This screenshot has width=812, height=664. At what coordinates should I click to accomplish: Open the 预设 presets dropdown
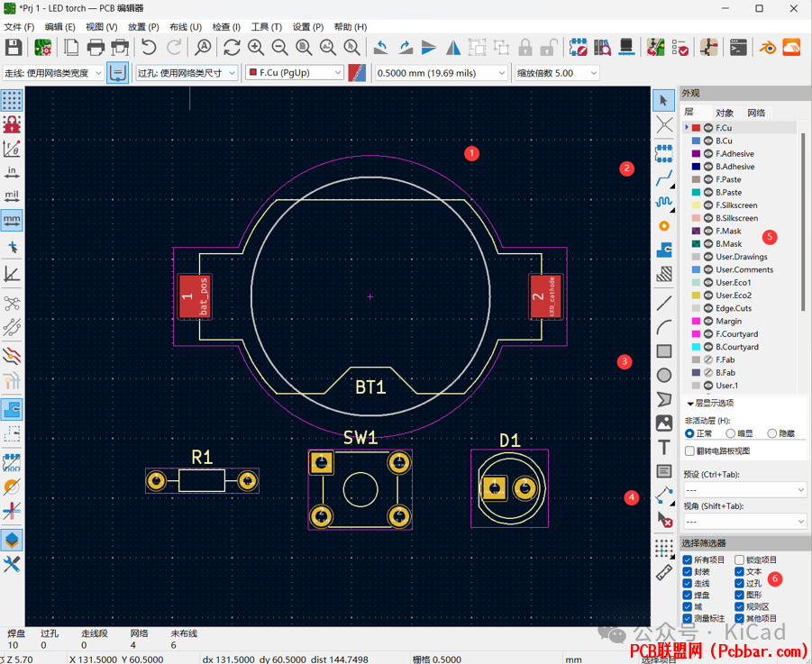click(744, 489)
